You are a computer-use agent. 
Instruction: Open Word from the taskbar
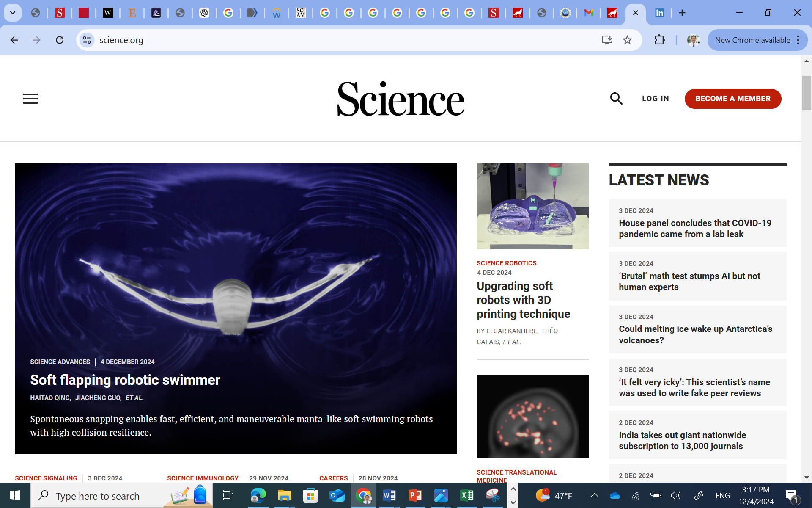click(389, 495)
